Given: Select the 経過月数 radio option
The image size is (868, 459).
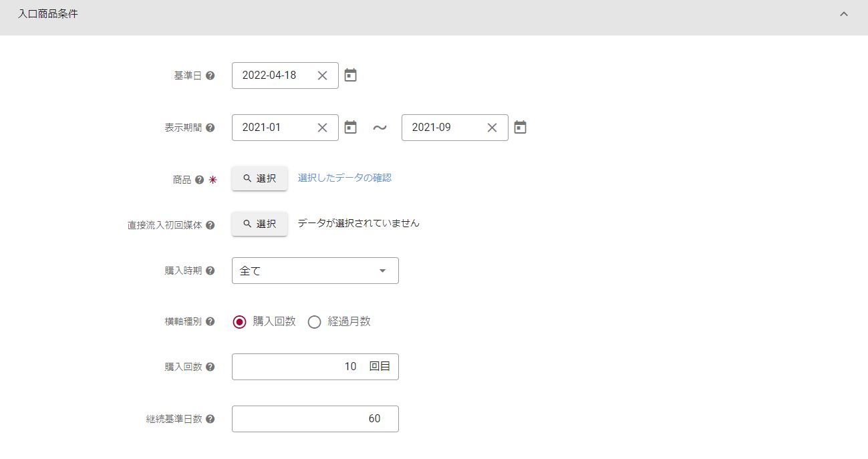Looking at the screenshot, I should [314, 322].
